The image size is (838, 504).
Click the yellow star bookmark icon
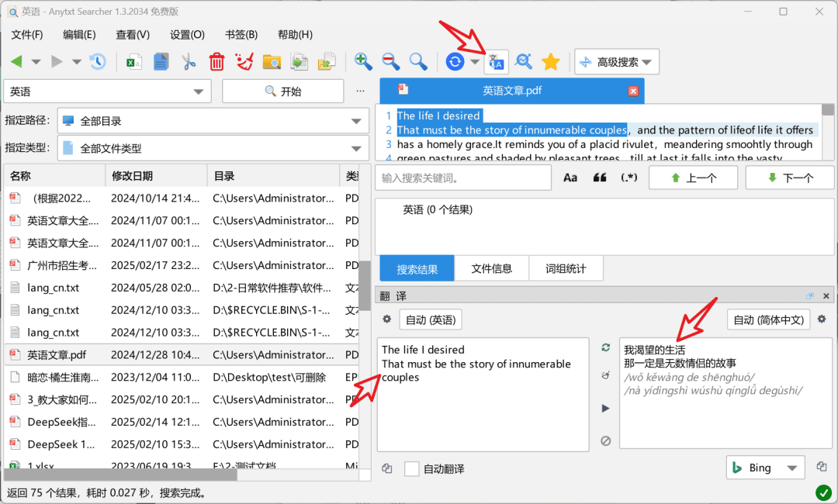550,62
